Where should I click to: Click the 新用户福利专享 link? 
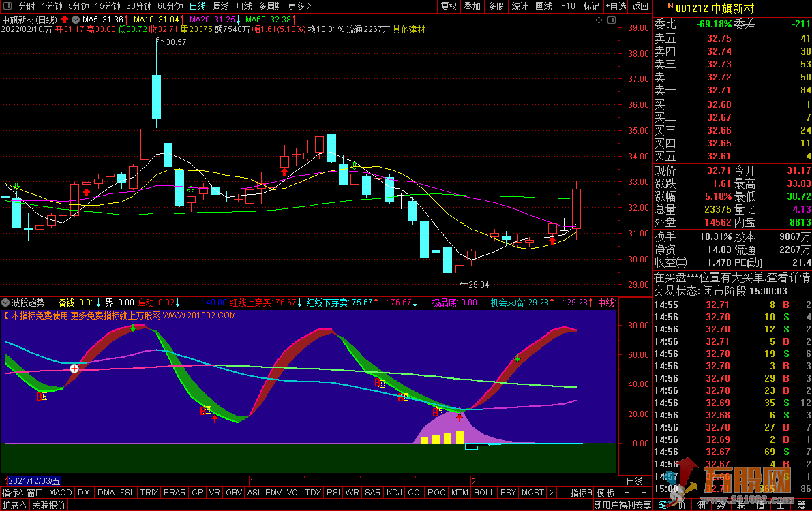[x=622, y=505]
